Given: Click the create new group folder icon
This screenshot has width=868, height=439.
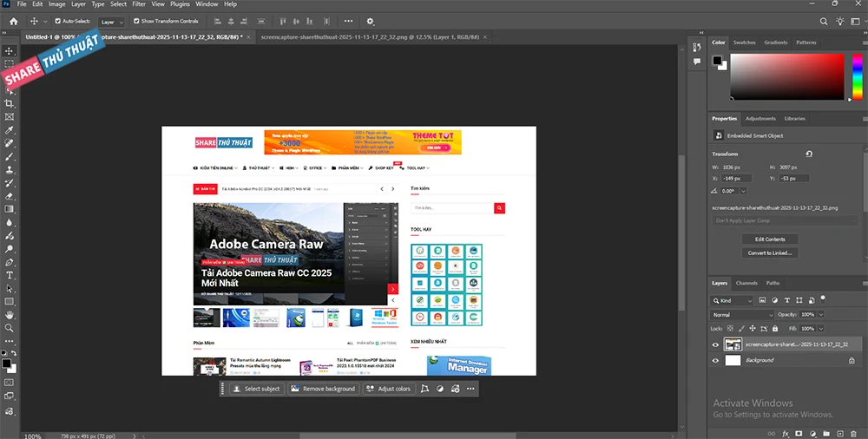Looking at the screenshot, I should [826, 434].
